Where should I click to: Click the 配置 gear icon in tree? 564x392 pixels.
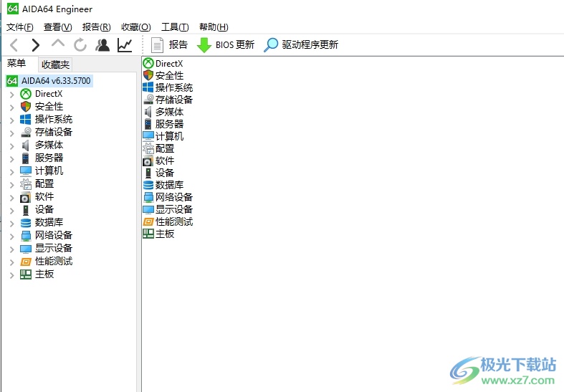(26, 184)
